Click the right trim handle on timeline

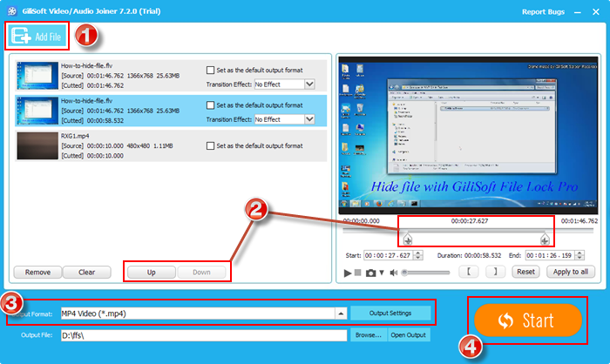click(x=546, y=239)
